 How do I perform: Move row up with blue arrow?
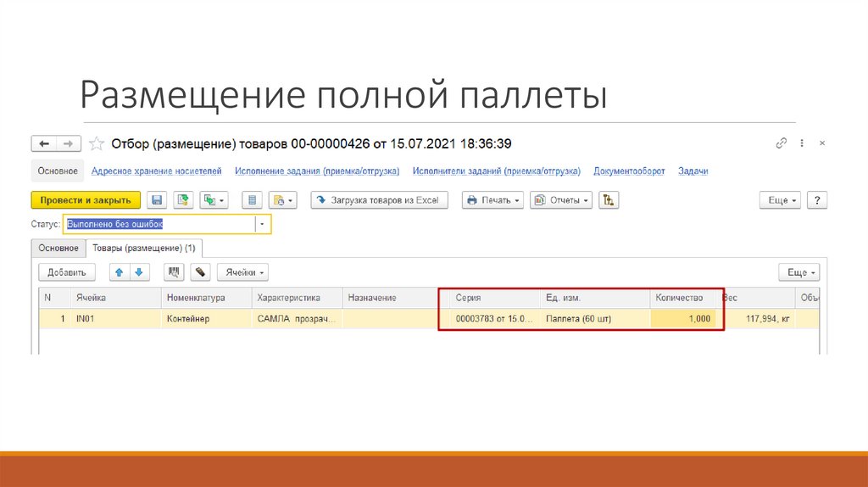[x=119, y=272]
